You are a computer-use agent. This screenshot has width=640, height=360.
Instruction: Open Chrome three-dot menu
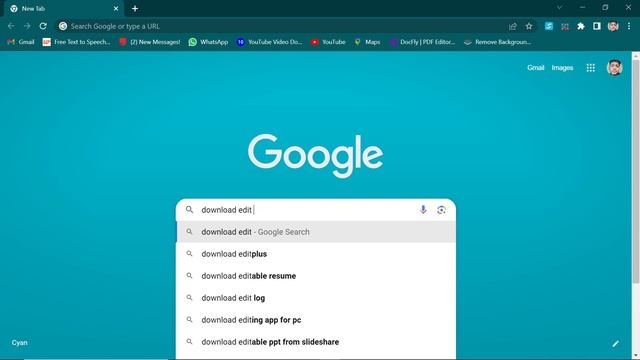click(x=629, y=26)
